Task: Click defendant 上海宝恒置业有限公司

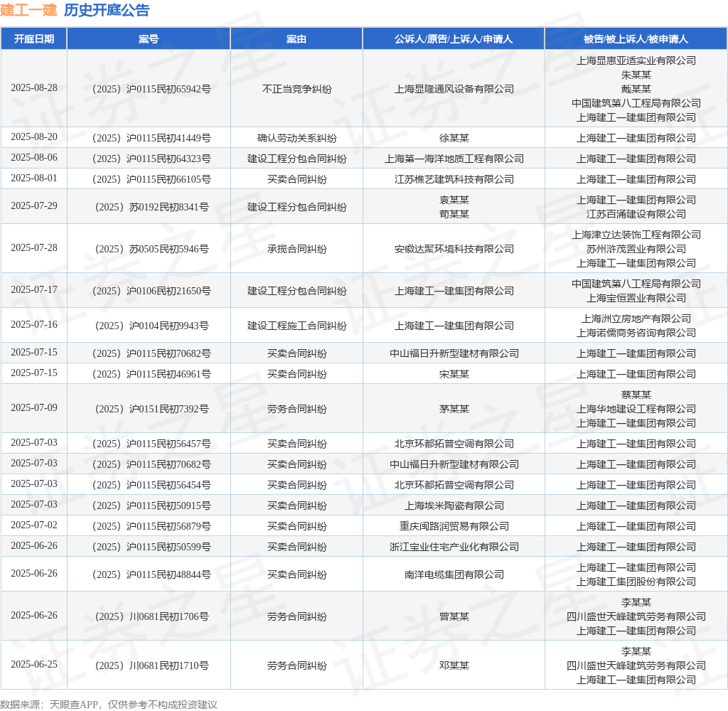Action: coord(636,298)
